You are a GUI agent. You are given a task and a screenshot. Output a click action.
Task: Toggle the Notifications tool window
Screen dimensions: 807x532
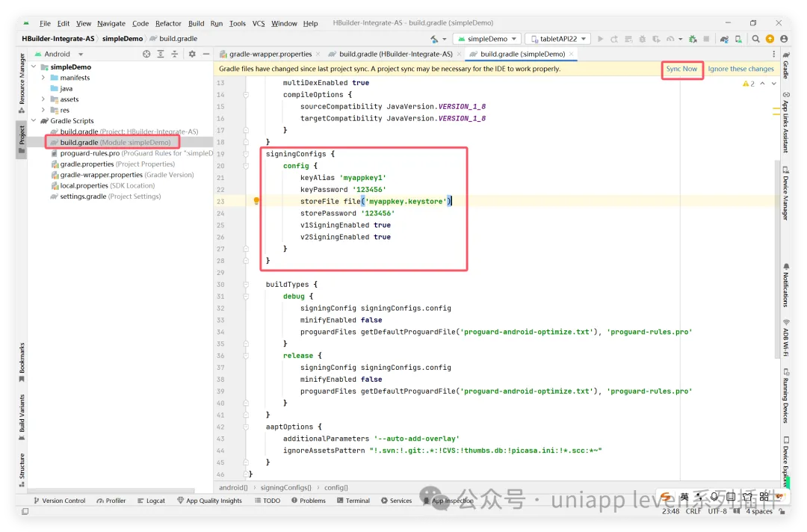coord(786,285)
